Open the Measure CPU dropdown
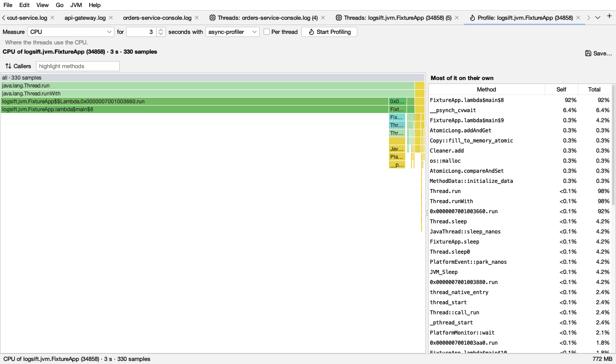 (x=71, y=32)
